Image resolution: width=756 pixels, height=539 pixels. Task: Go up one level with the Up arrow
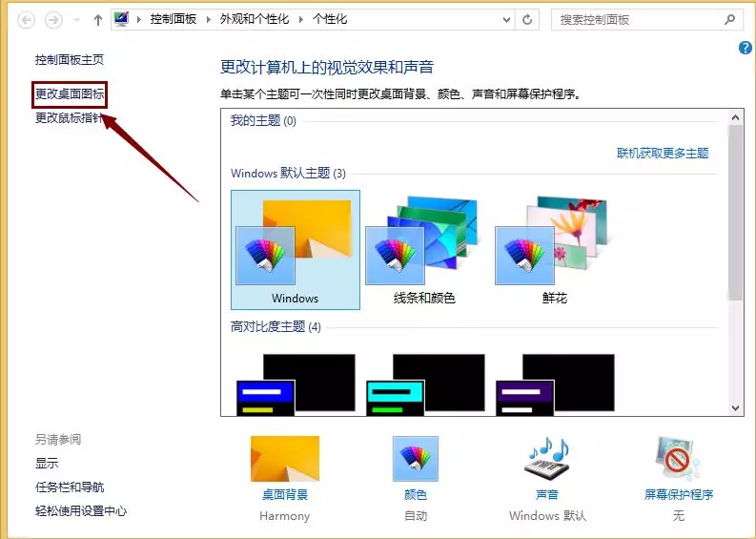[x=98, y=20]
